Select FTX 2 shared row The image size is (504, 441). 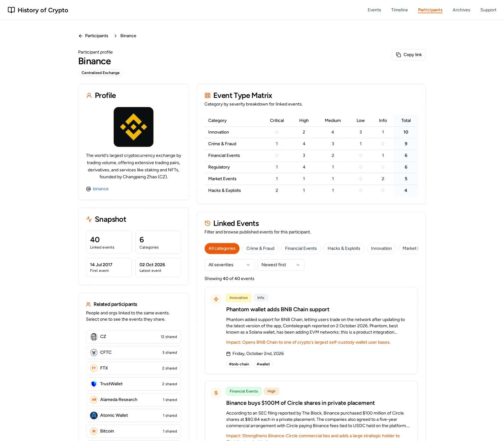click(x=134, y=368)
